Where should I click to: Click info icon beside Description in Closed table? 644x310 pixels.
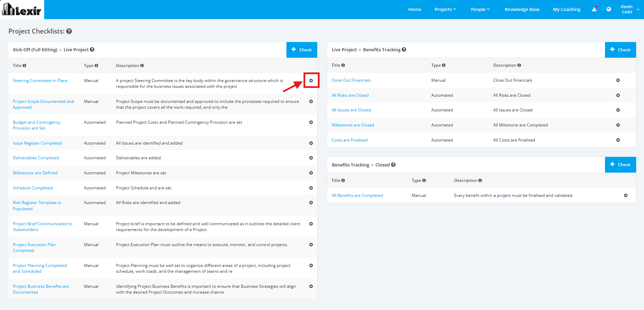pyautogui.click(x=480, y=180)
